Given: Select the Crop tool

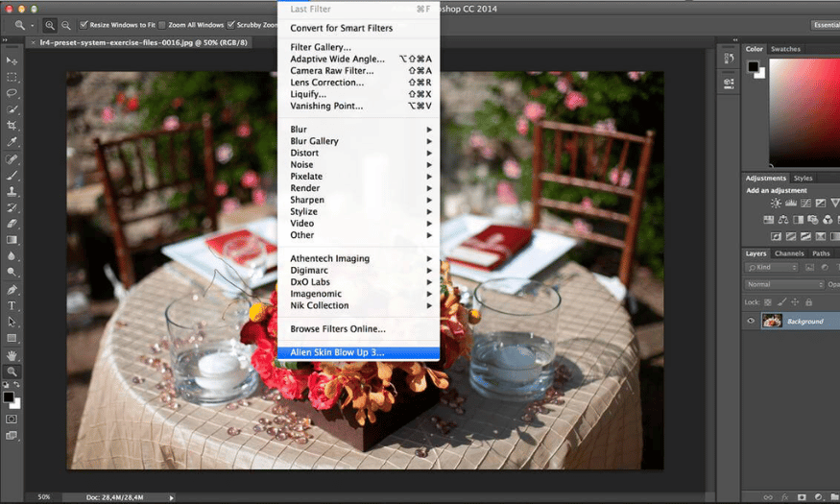Looking at the screenshot, I should click(x=12, y=126).
